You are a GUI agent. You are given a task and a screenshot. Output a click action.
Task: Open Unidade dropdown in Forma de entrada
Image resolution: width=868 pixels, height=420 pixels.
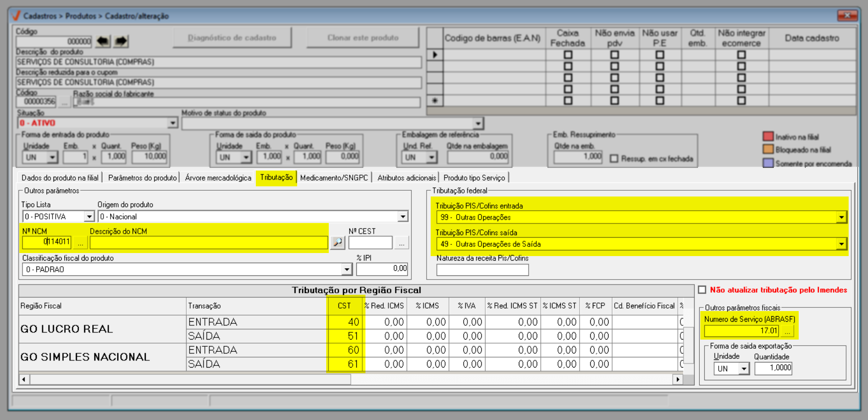pyautogui.click(x=52, y=157)
